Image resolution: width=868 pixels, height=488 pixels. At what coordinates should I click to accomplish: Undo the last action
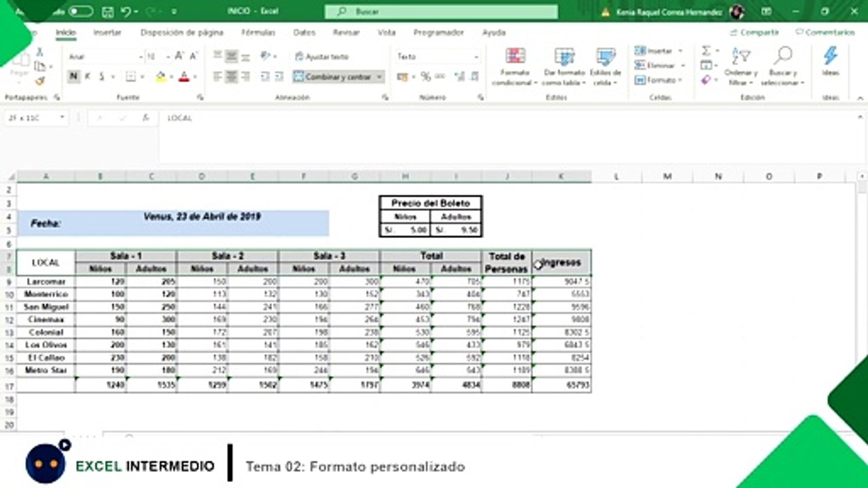tap(125, 12)
